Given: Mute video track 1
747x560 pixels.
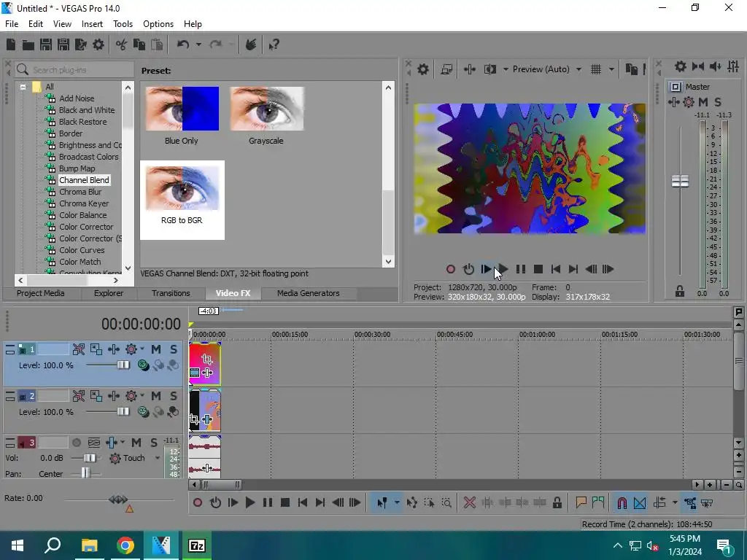Looking at the screenshot, I should tap(156, 349).
